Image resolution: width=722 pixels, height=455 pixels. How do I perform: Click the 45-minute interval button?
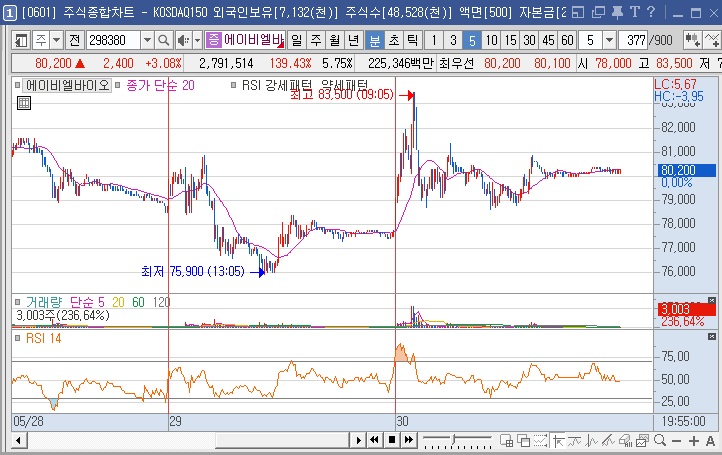(x=548, y=41)
